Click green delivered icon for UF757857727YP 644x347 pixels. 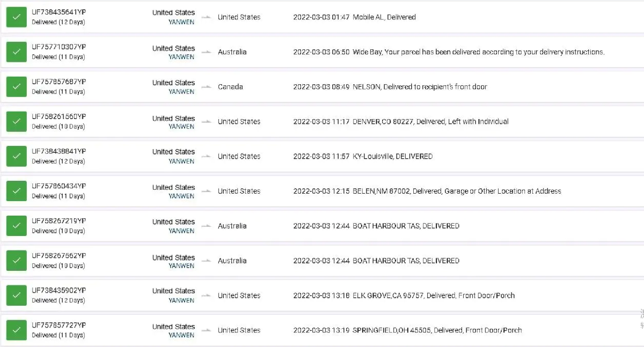pyautogui.click(x=16, y=330)
